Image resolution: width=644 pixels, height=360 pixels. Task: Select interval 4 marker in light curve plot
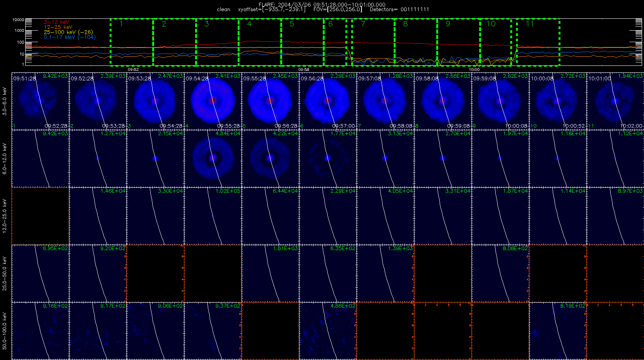pos(249,24)
